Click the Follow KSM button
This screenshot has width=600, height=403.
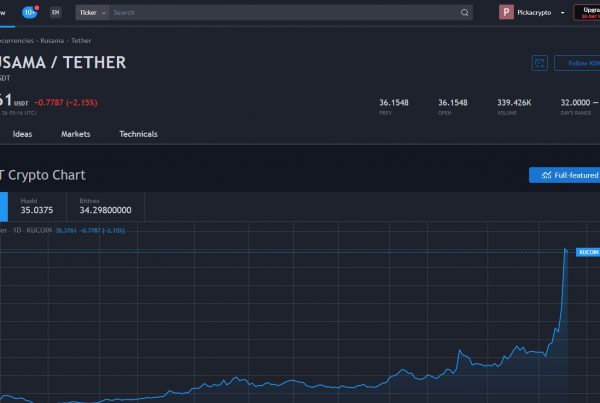(x=577, y=63)
